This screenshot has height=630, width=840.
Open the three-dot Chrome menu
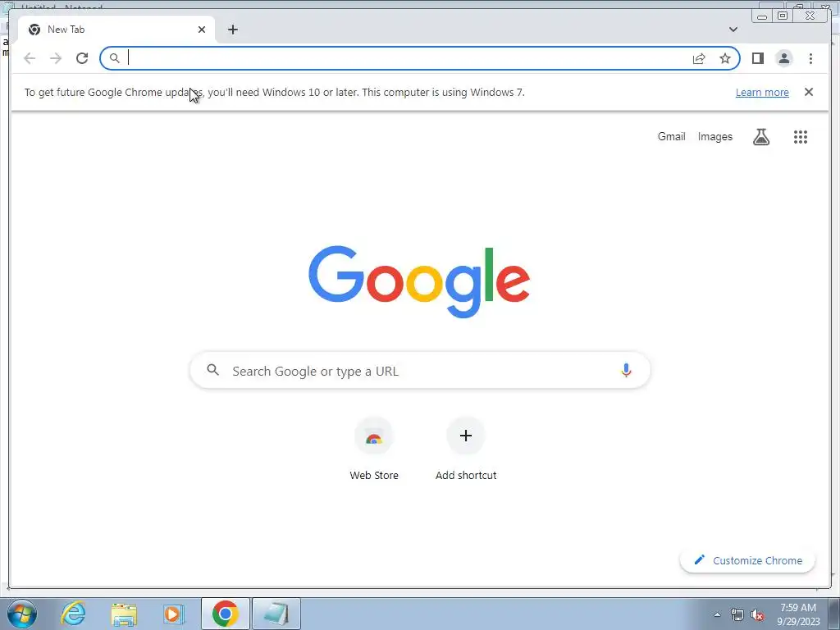(x=810, y=58)
